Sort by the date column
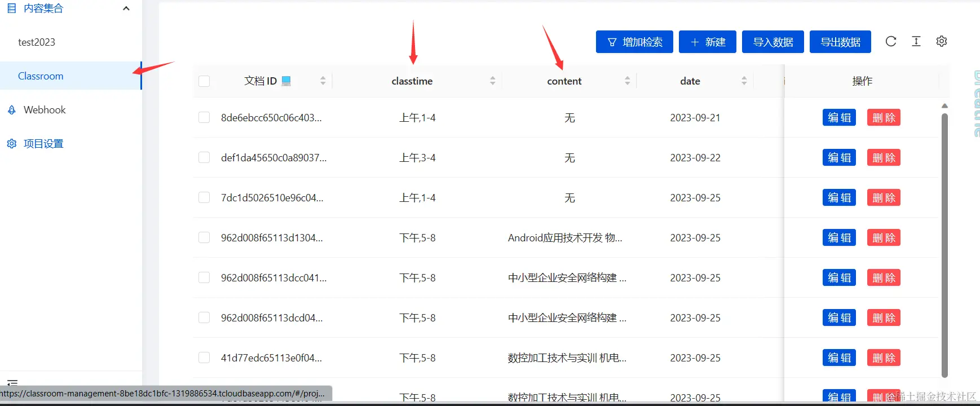The height and width of the screenshot is (406, 980). [x=744, y=81]
